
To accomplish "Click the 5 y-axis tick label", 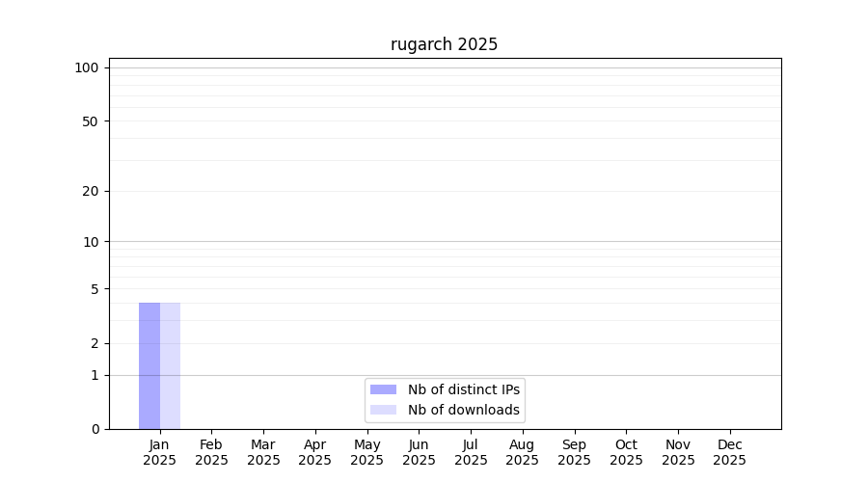I will [95, 289].
